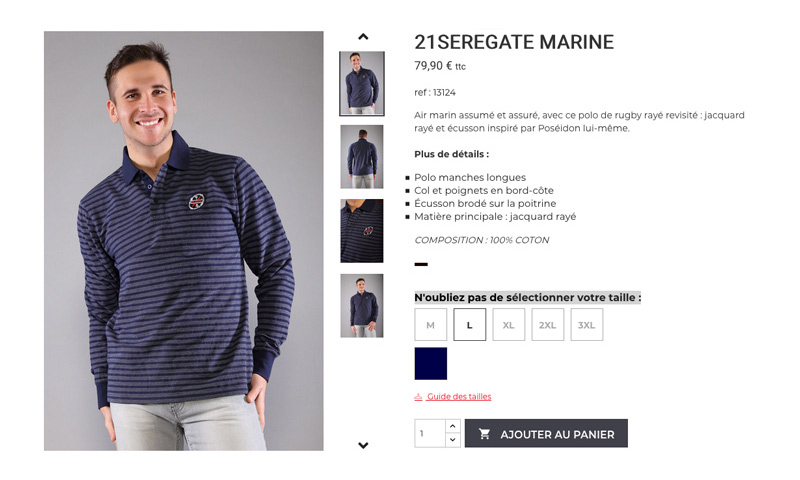Click the cart icon in Ajouter au panier
This screenshot has width=800, height=480.
[484, 434]
